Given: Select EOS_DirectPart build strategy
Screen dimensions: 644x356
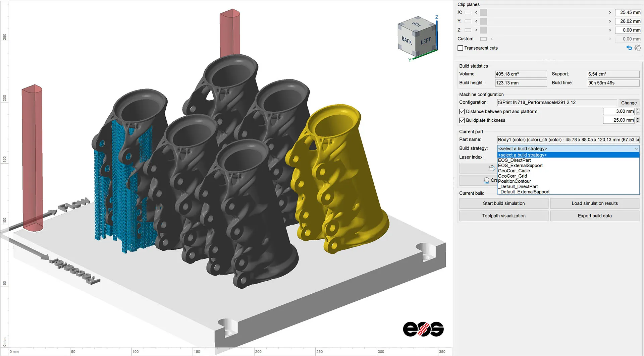Looking at the screenshot, I should coord(514,160).
